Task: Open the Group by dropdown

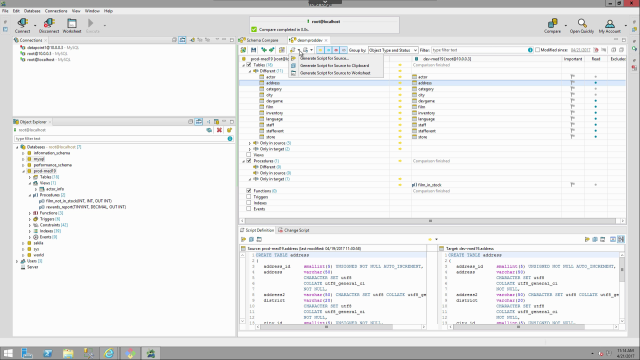Action: click(393, 50)
